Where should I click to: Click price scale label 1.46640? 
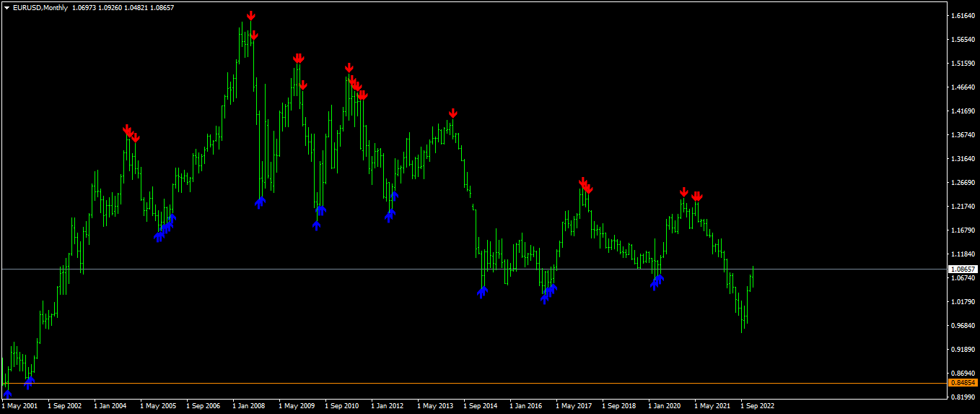[x=963, y=87]
